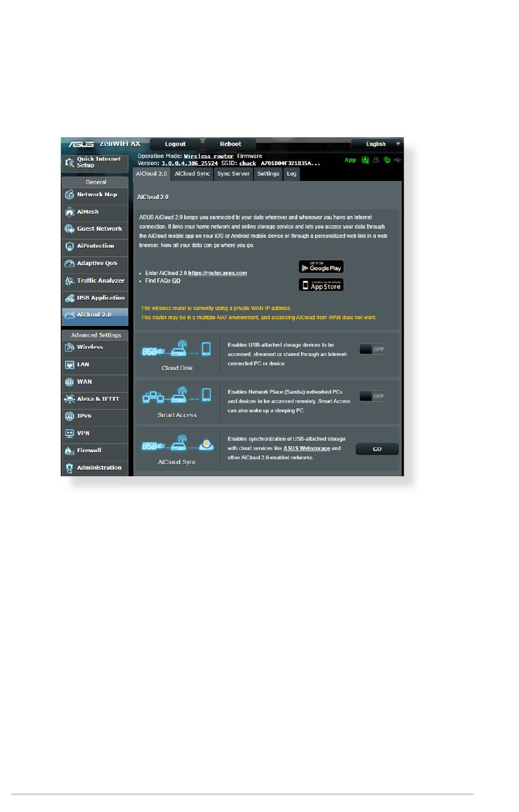Click the Cloud Disk USB illustration

177,349
